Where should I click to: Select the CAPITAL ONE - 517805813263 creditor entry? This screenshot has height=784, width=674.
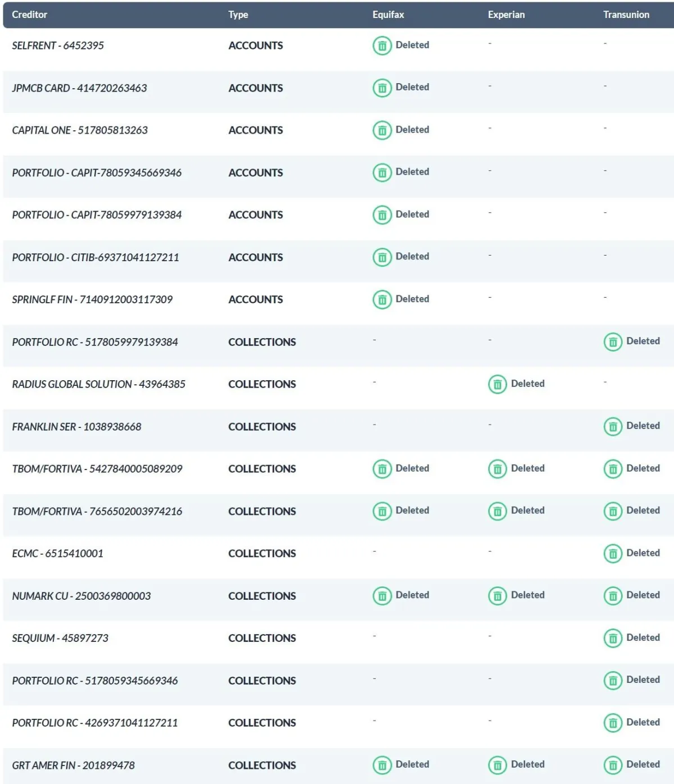tap(80, 130)
